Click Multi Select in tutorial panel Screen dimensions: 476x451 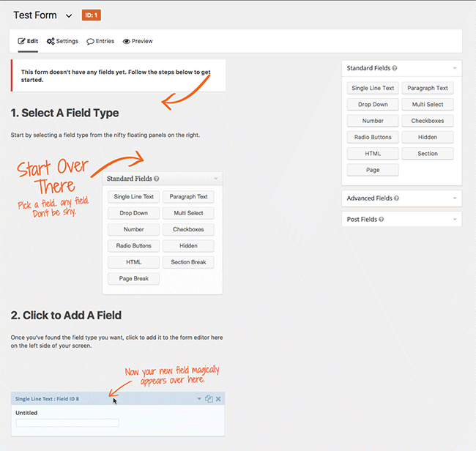[188, 213]
